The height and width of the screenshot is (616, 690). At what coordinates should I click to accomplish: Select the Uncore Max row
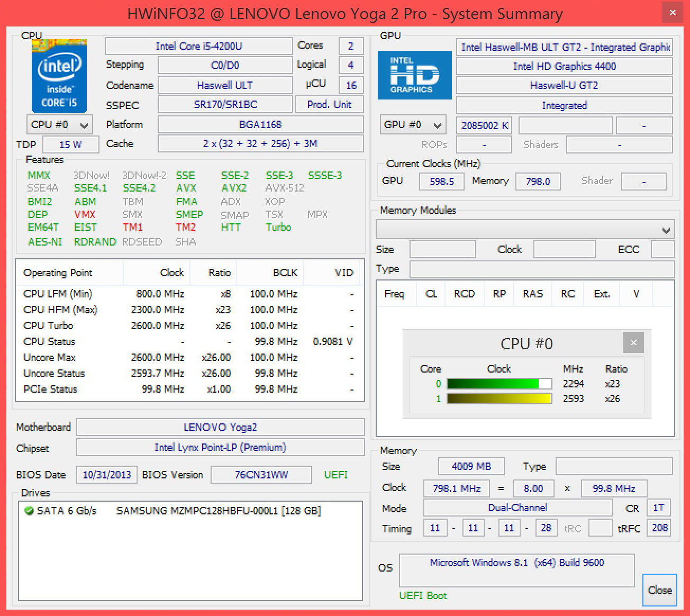click(189, 357)
